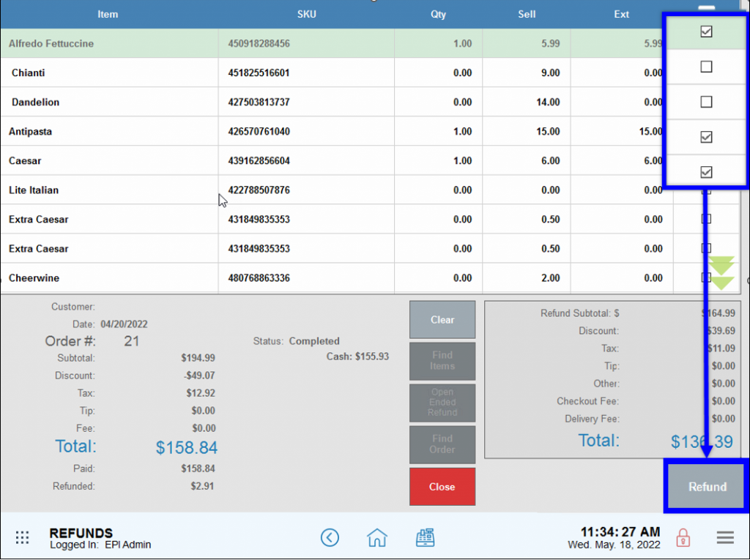Uncheck the Alfredo Fettuccine checkbox
This screenshot has height=560, width=750.
(x=705, y=31)
